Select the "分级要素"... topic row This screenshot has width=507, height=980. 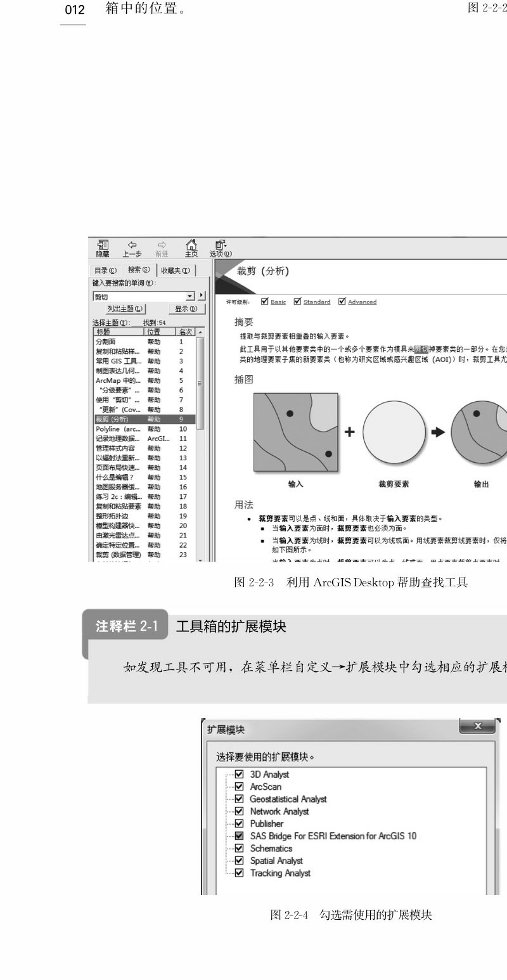[144, 390]
